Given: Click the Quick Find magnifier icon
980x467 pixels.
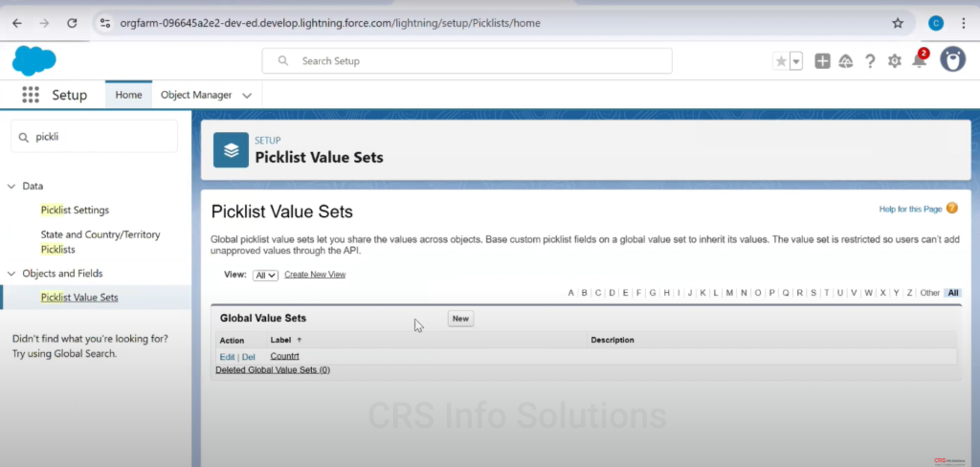Looking at the screenshot, I should coord(24,137).
